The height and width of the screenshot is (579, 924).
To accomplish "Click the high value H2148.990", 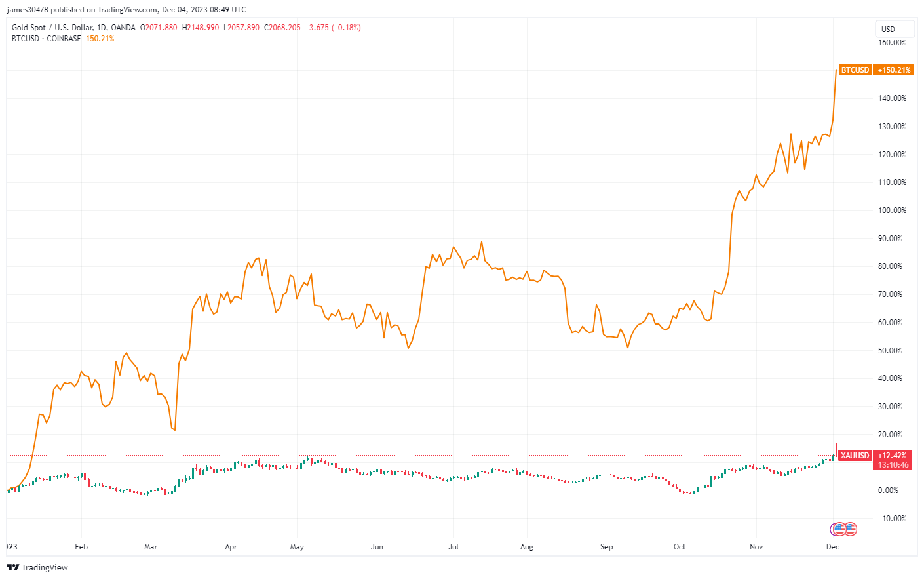I will (202, 28).
